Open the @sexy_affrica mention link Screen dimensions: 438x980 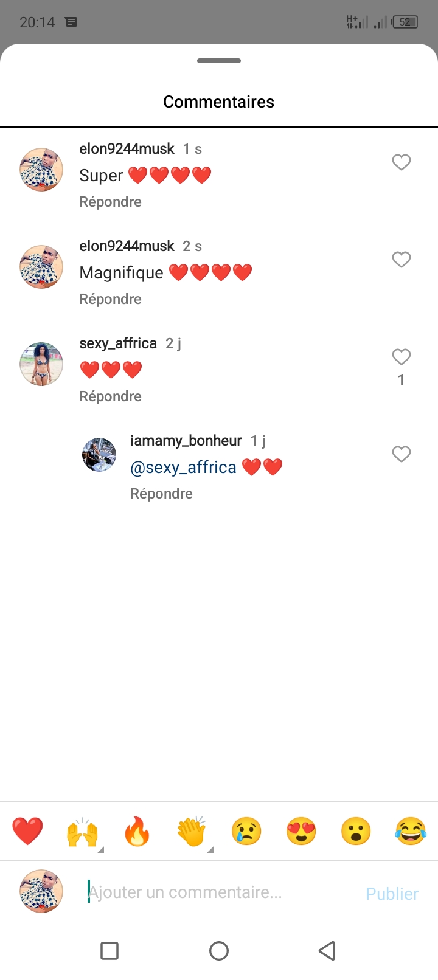183,467
